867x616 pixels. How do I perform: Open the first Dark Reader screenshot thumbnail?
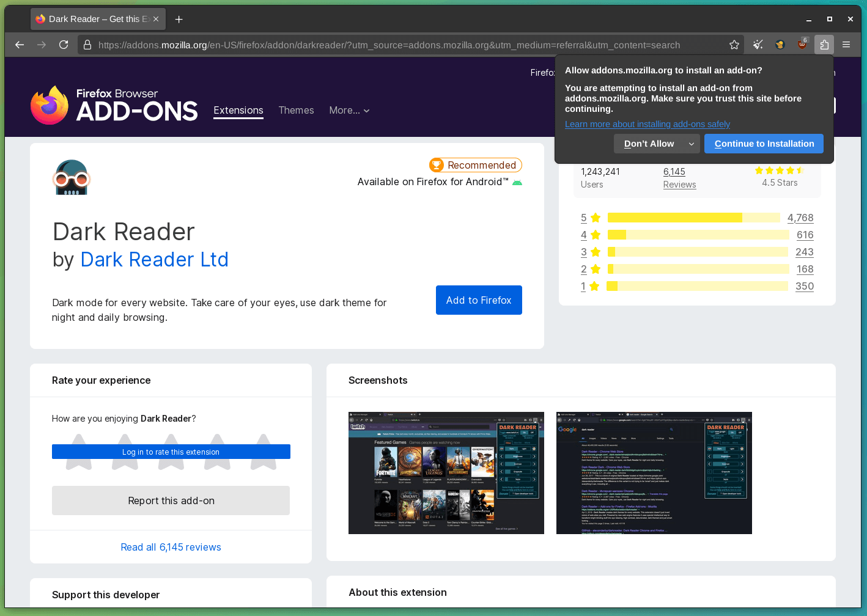(x=446, y=473)
